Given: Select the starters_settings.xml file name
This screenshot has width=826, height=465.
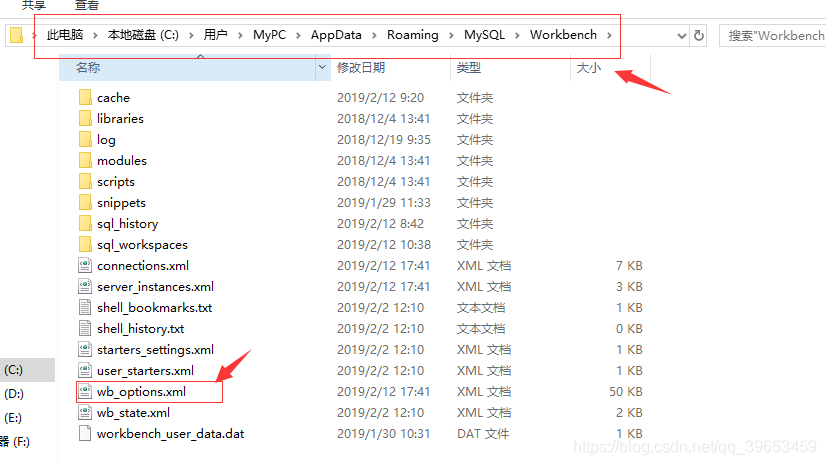Looking at the screenshot, I should coord(155,350).
